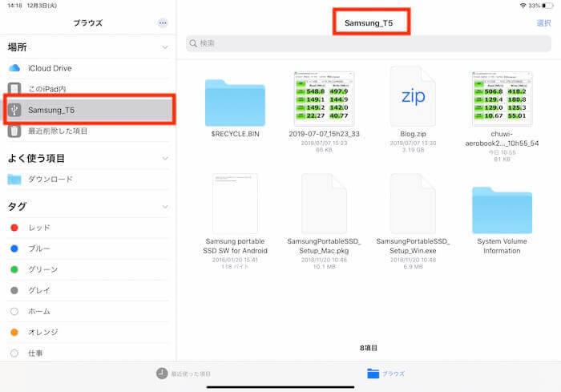Focus the 検索 search field
561x392 pixels.
[368, 43]
